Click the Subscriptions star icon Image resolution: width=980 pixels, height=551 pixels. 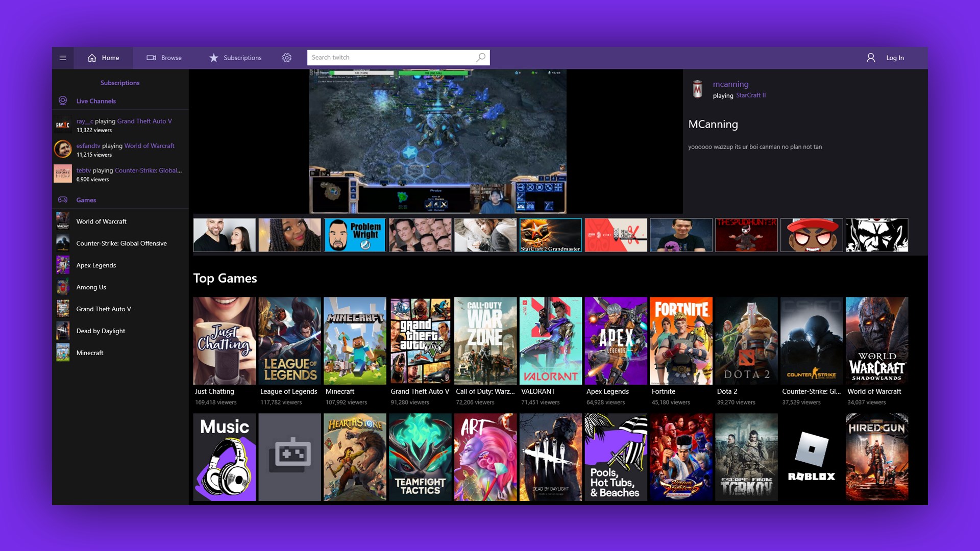point(213,58)
